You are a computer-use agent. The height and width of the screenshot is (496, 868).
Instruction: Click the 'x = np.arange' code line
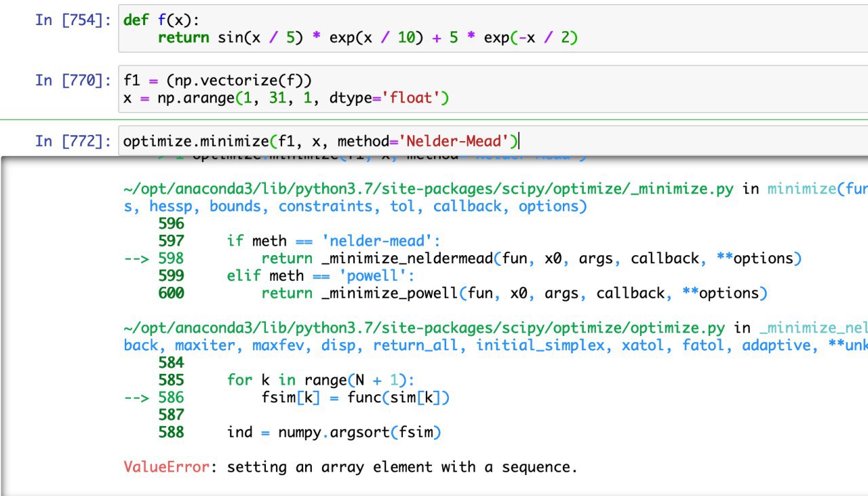pos(286,98)
